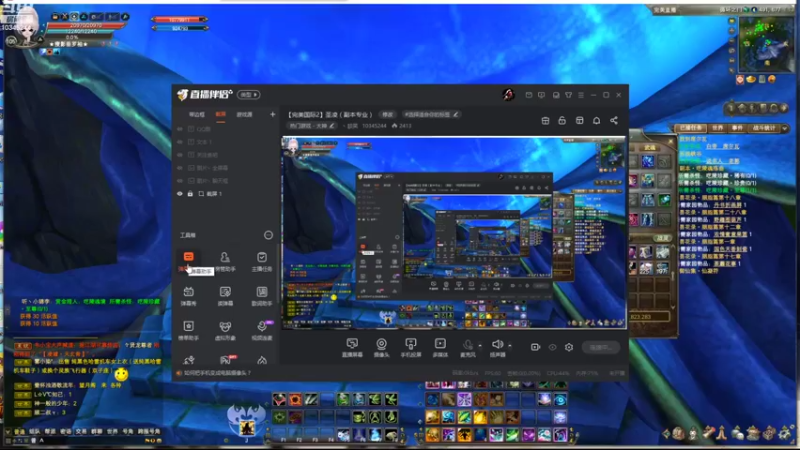Screen dimensions: 800x450
Task: Open the 歌词助手 tool
Action: click(x=262, y=295)
